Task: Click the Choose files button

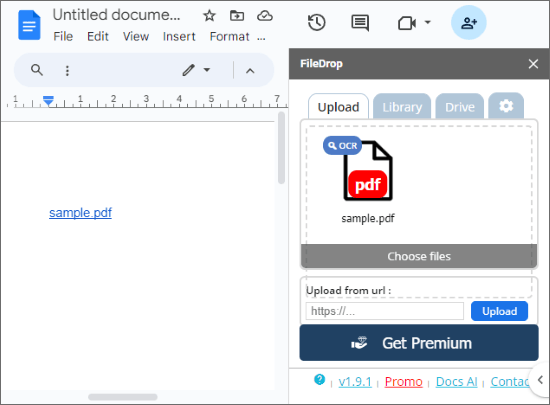Action: (x=419, y=256)
